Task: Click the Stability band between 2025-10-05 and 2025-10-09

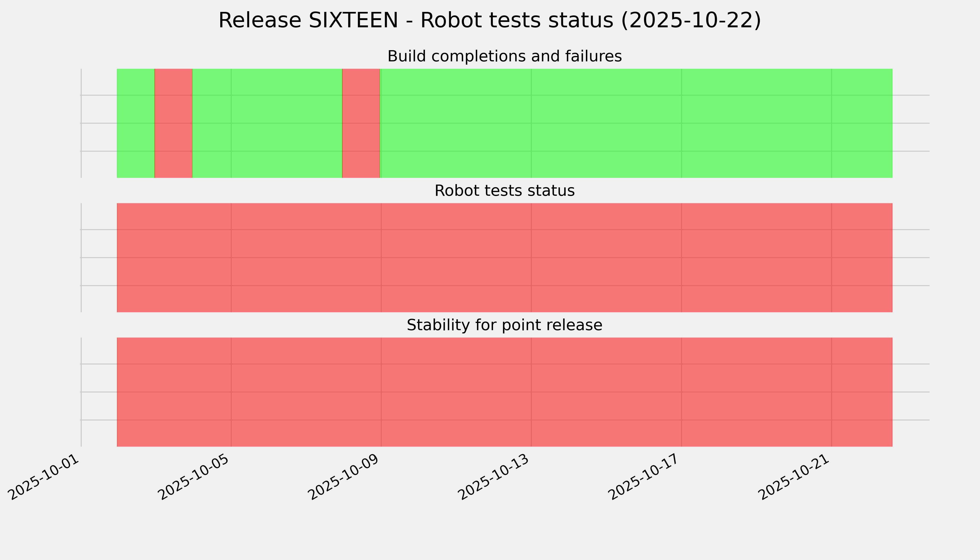Action: (306, 392)
